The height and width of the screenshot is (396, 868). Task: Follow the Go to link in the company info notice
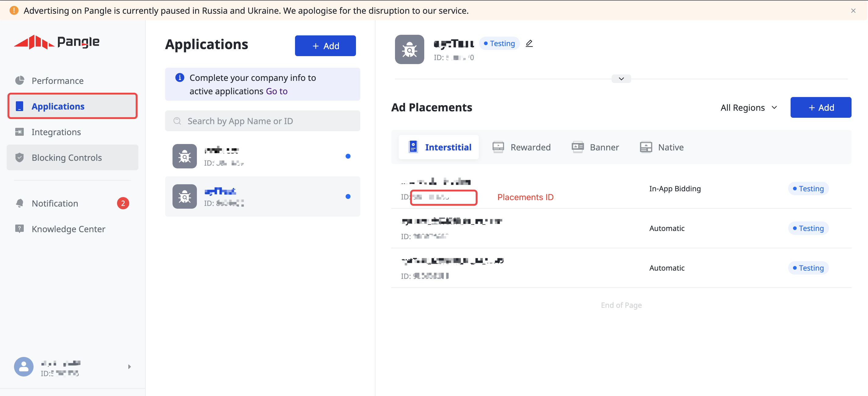pos(276,91)
